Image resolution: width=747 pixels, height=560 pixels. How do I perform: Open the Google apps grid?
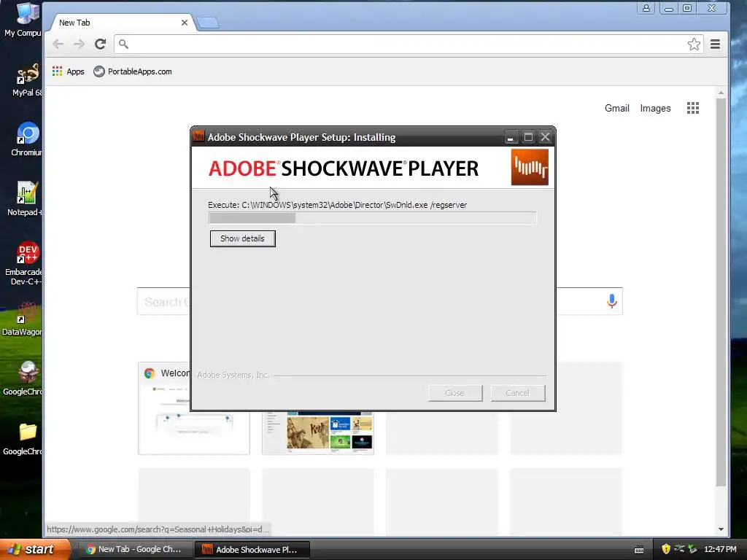[x=693, y=108]
